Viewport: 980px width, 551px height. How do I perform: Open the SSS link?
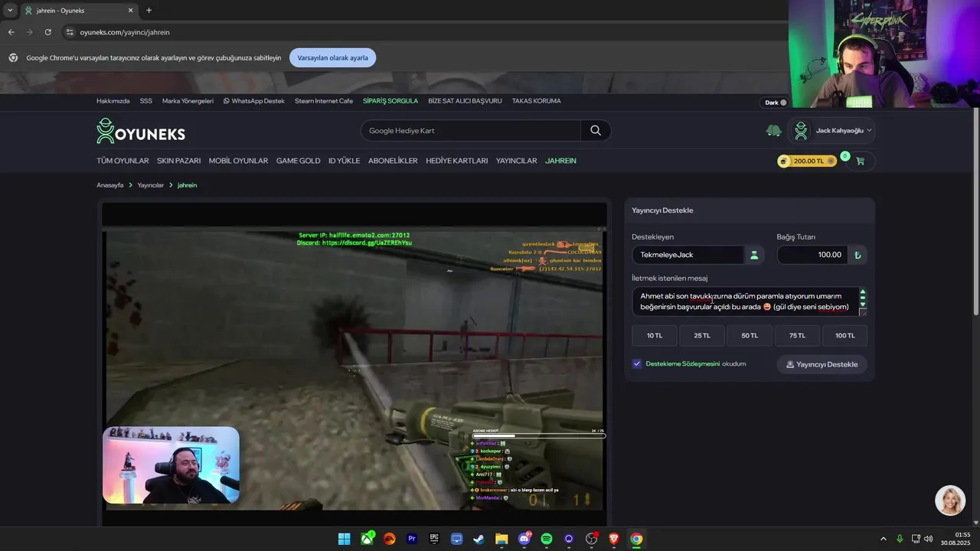tap(146, 101)
